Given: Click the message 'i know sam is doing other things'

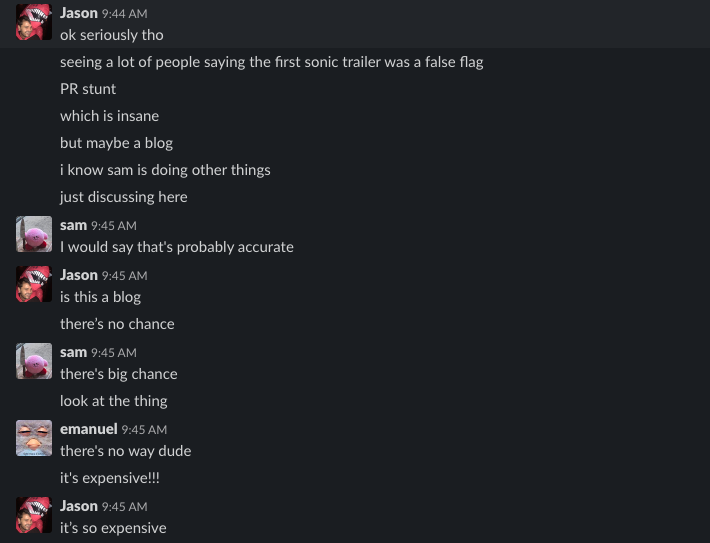Looking at the screenshot, I should pos(165,170).
